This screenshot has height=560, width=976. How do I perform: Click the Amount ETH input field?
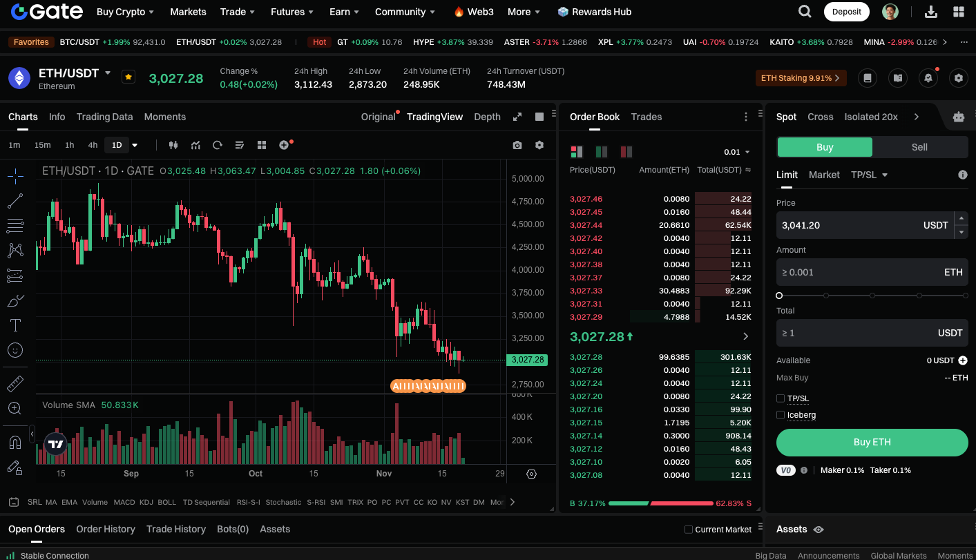click(x=872, y=272)
